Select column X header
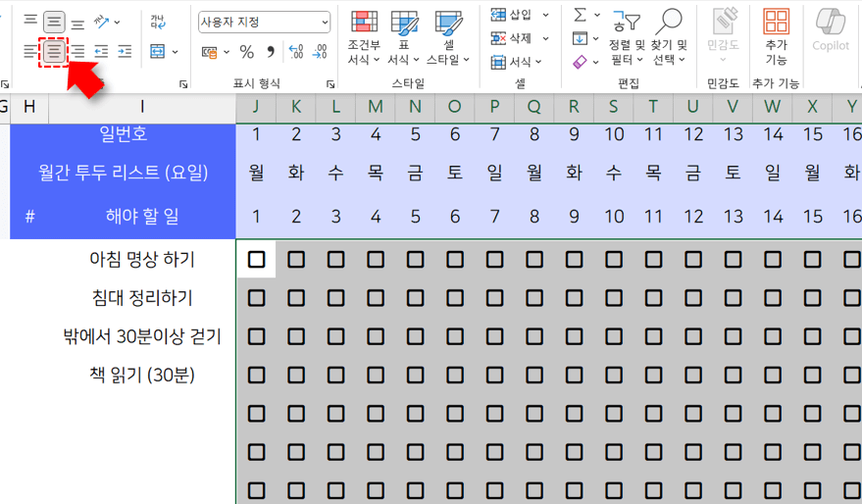 (x=813, y=107)
